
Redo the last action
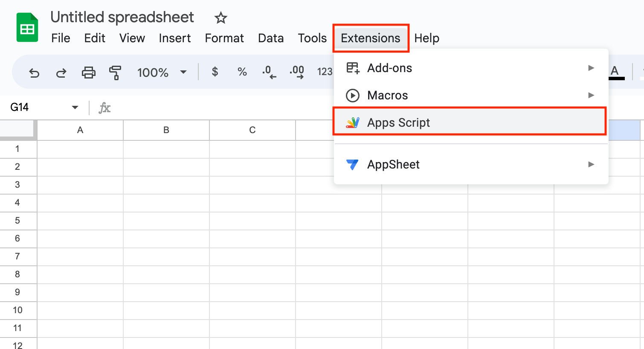pyautogui.click(x=61, y=73)
